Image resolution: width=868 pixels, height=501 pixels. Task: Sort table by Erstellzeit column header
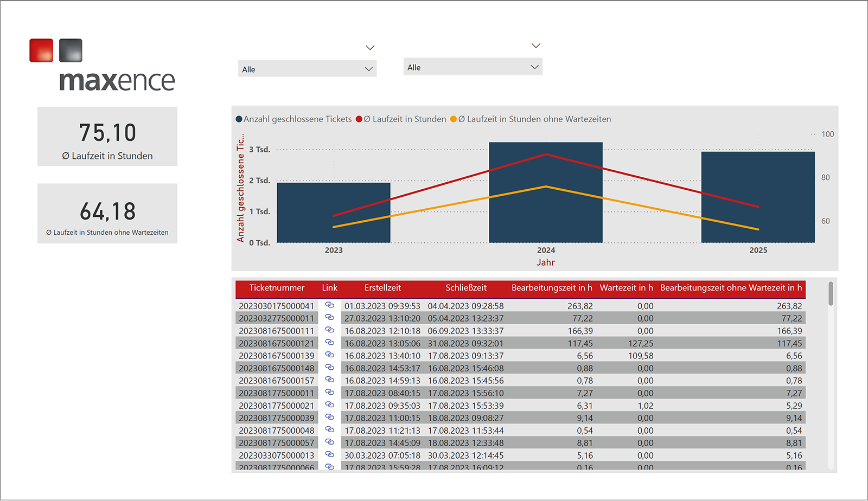click(x=382, y=288)
